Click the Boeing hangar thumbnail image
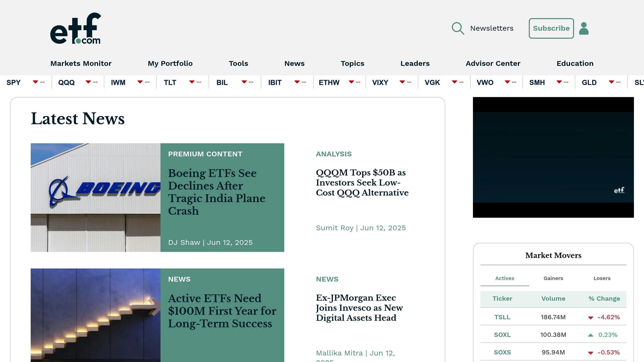 coord(96,197)
